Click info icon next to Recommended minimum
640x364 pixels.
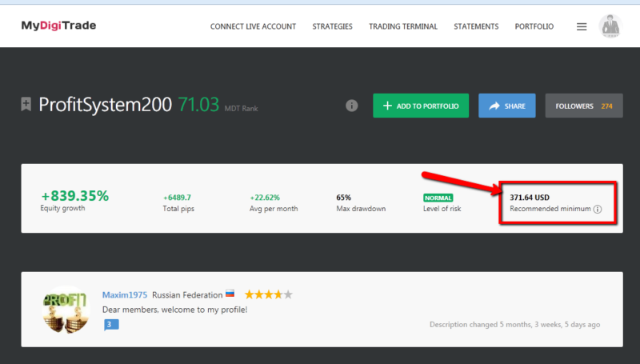point(598,209)
